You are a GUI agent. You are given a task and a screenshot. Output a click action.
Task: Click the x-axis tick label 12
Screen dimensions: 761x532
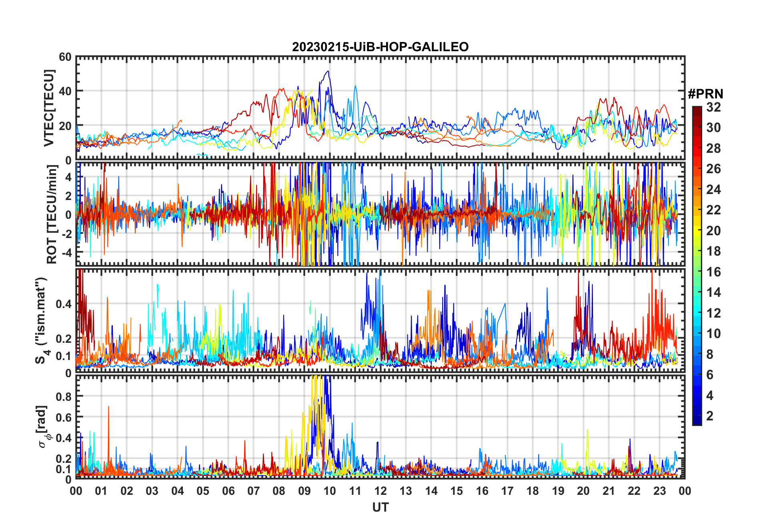tap(380, 491)
